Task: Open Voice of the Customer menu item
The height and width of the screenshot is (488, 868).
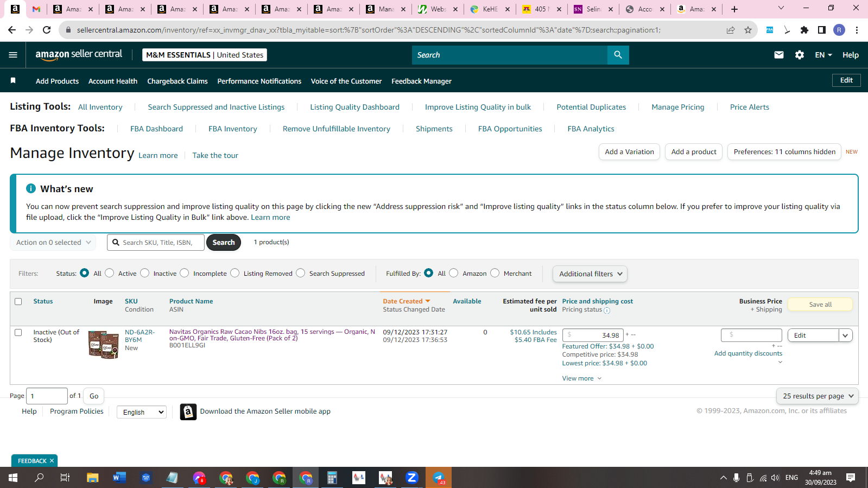Action: click(346, 81)
